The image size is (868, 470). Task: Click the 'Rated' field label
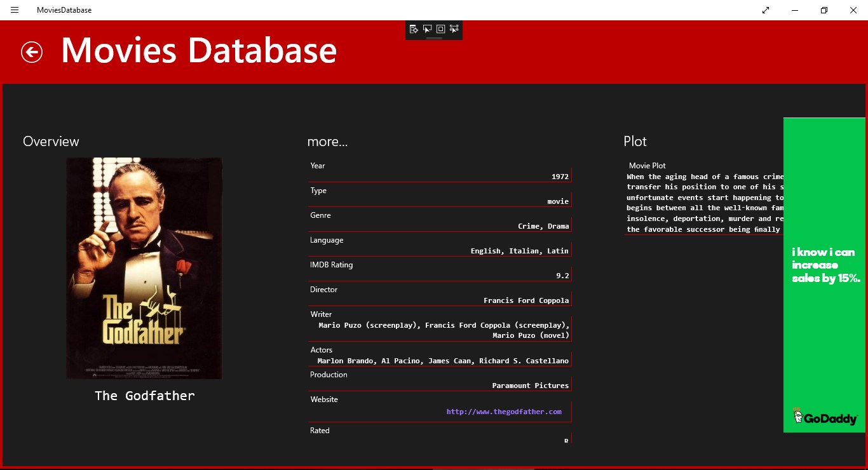[x=320, y=431]
